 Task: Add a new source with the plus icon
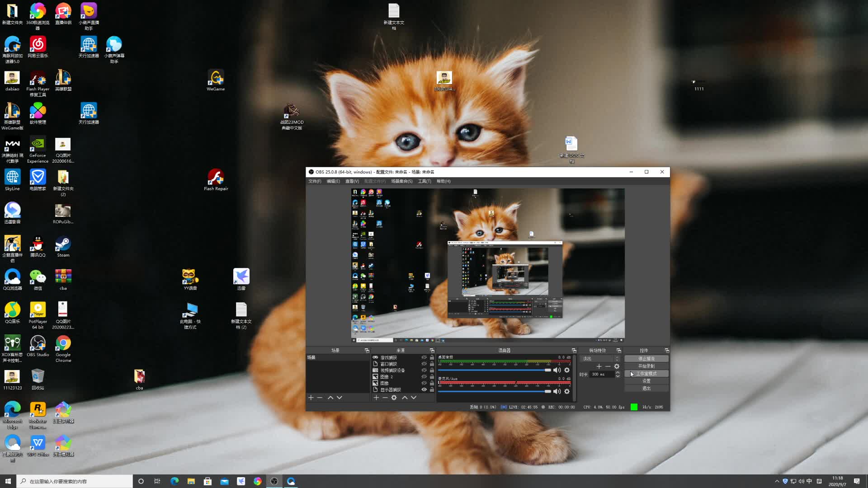point(376,398)
